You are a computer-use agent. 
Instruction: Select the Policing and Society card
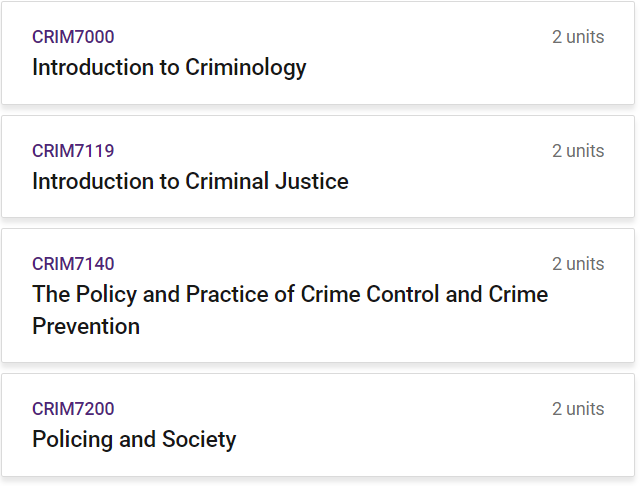coord(318,425)
